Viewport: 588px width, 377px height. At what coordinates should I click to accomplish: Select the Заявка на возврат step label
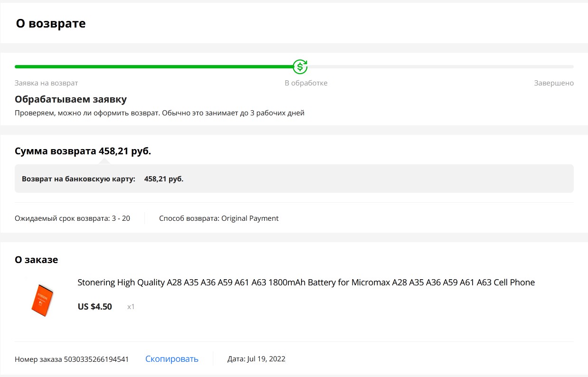click(x=46, y=83)
